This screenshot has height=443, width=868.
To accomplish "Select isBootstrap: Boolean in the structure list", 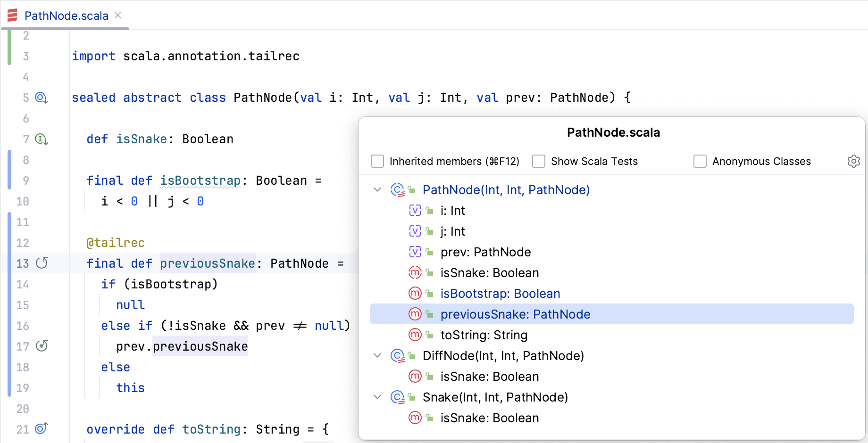I will (x=500, y=294).
